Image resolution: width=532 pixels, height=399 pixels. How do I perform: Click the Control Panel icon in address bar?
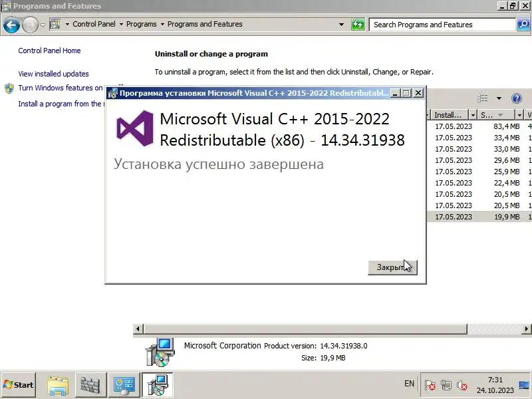pyautogui.click(x=55, y=25)
